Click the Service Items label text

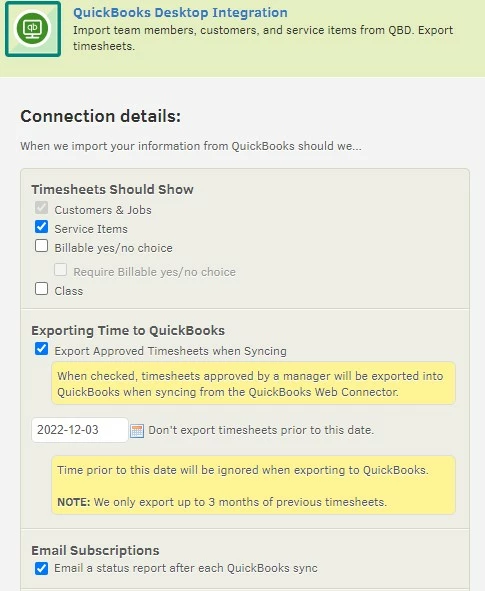91,229
